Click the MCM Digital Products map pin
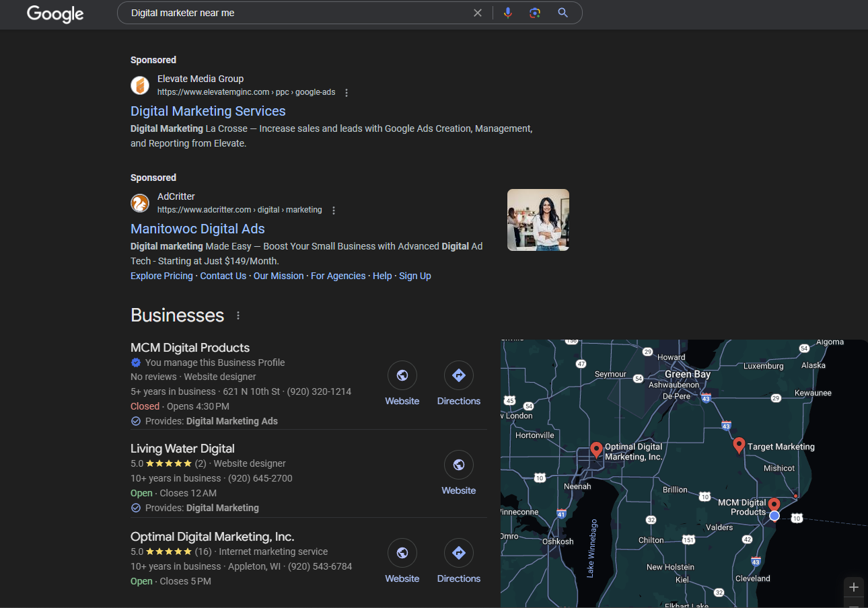Viewport: 868px width, 608px height. click(x=774, y=506)
